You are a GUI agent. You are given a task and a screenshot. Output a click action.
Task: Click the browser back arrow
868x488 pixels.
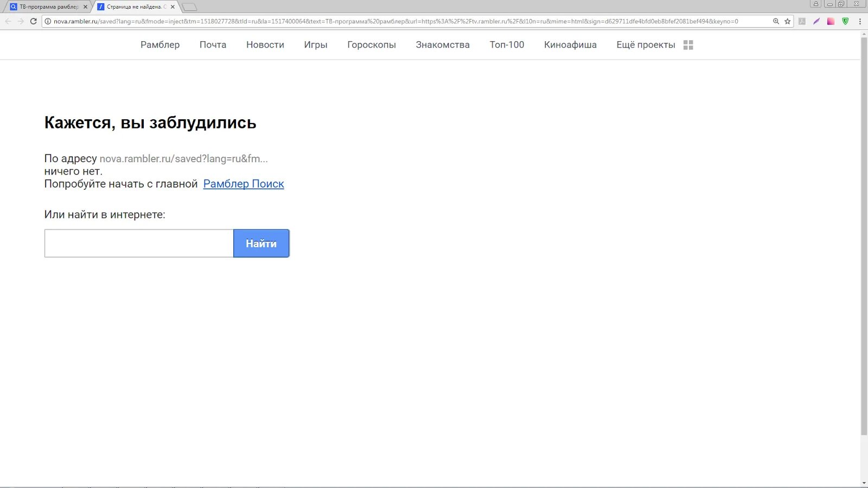[8, 21]
